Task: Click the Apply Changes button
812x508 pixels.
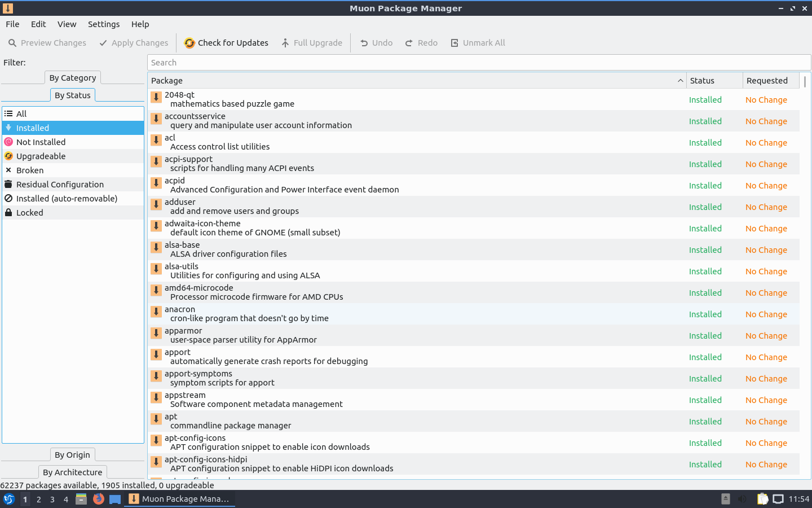Action: point(134,43)
